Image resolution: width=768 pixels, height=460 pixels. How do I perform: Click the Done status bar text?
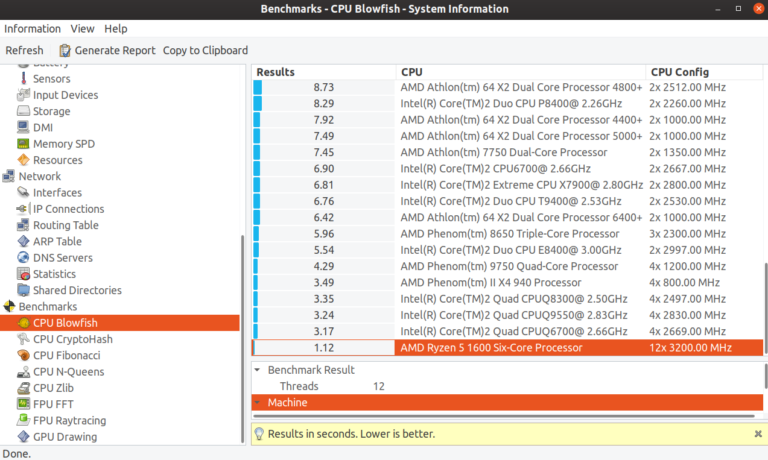17,454
